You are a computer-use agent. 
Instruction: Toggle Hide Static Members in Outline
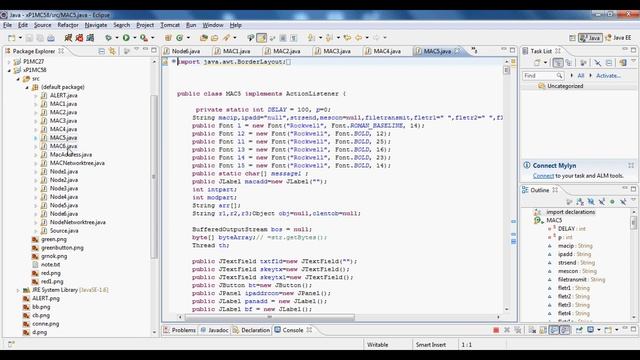click(x=602, y=202)
